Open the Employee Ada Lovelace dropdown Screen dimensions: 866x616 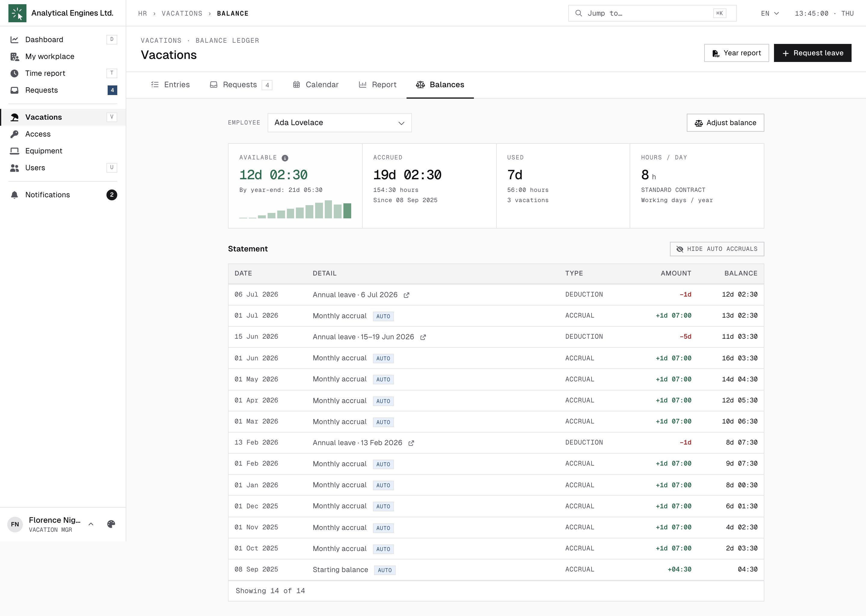pos(339,123)
